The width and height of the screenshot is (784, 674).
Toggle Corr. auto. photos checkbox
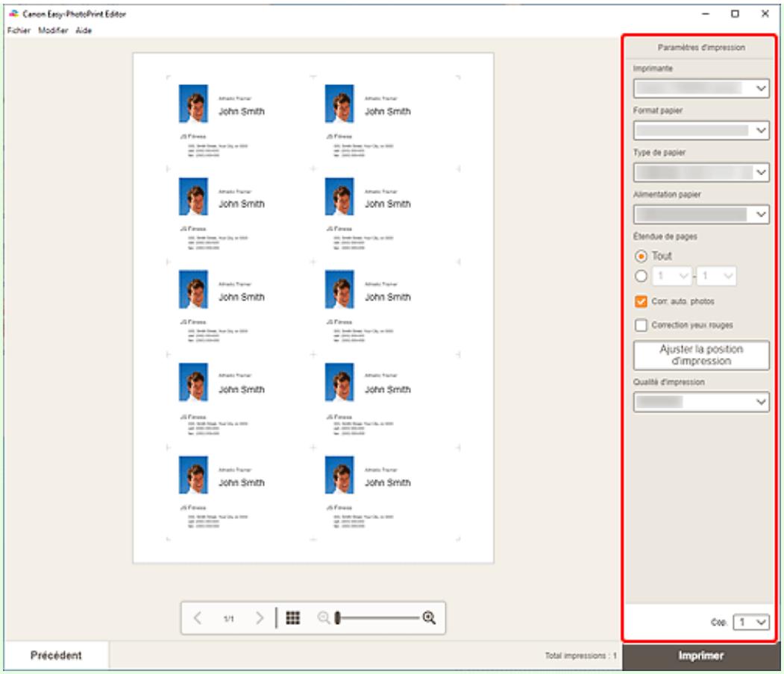point(641,301)
